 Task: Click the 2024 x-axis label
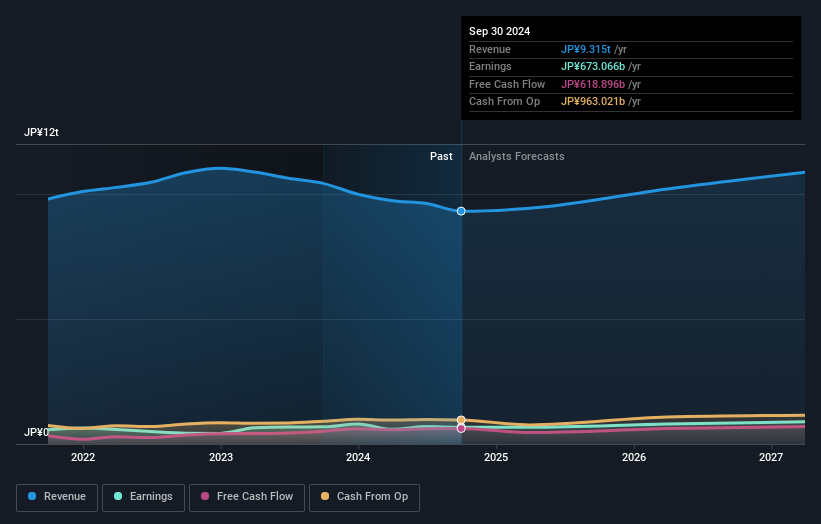tap(358, 458)
